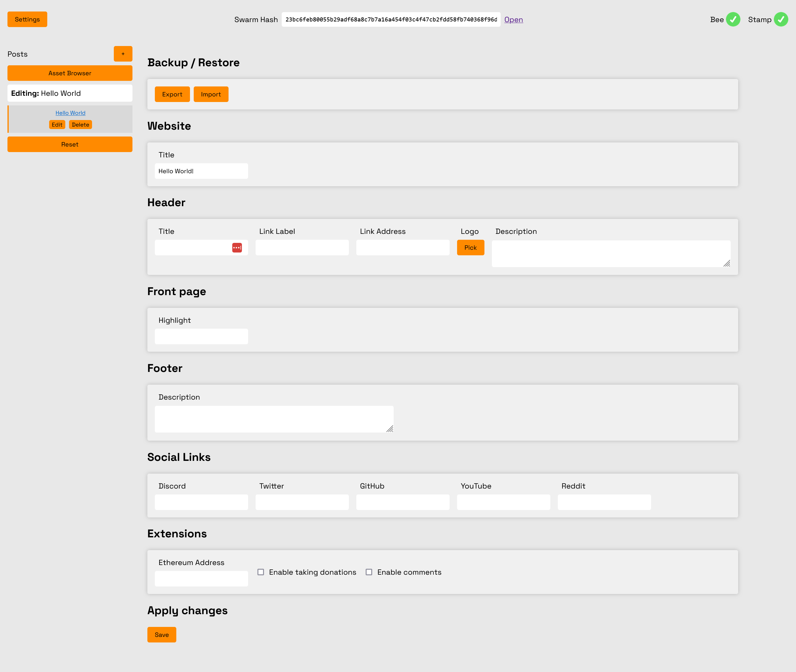Save the applied changes
Screen dimensions: 796x672
tap(161, 635)
